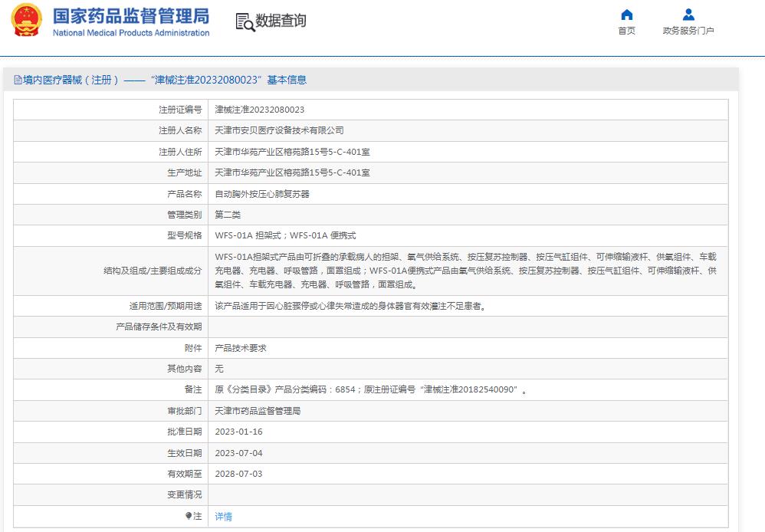Image resolution: width=765 pixels, height=532 pixels.
Task: Select approval date 2023-01-16
Action: click(x=238, y=432)
